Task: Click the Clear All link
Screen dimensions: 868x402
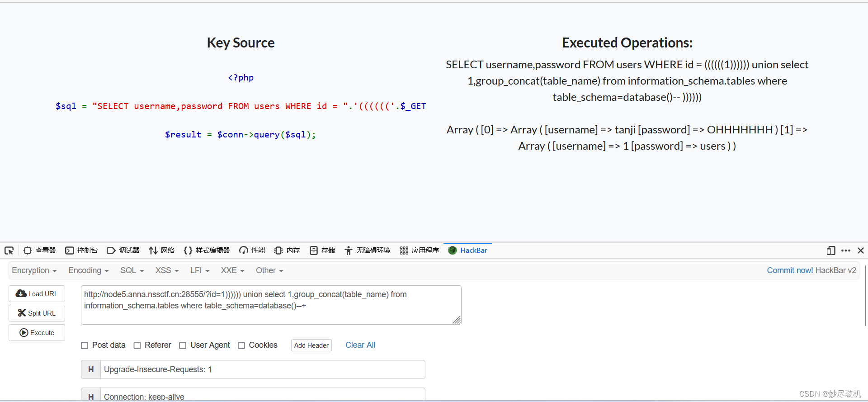Action: [x=360, y=345]
